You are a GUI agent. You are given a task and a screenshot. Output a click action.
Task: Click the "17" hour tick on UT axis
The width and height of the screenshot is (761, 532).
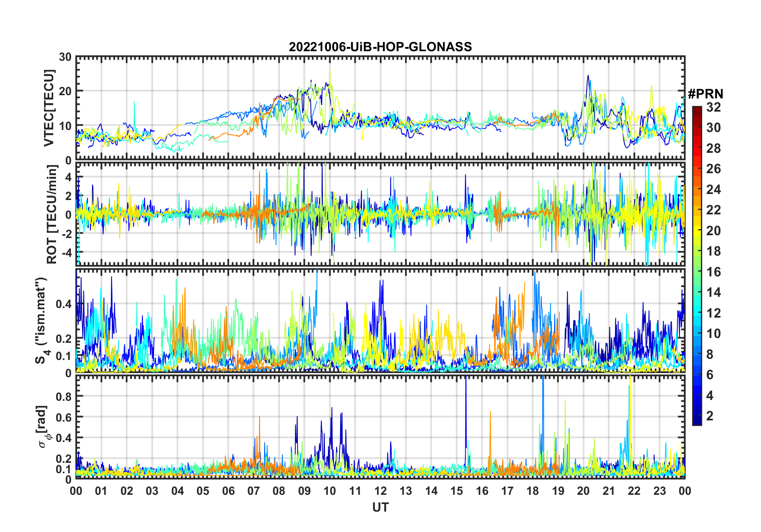click(x=507, y=491)
